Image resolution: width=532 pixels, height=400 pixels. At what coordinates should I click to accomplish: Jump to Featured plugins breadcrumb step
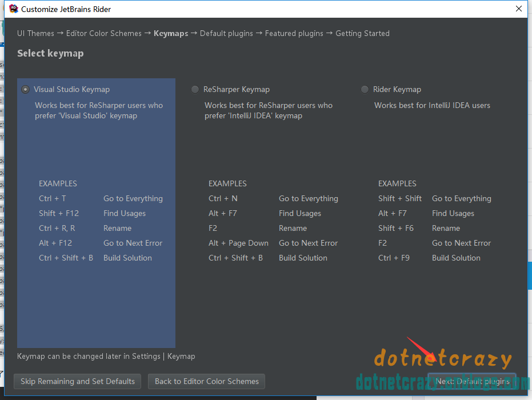coord(294,34)
